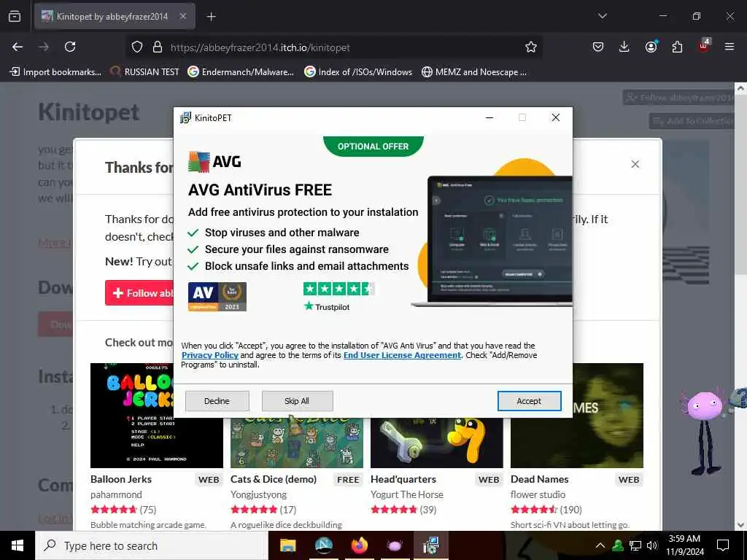Screen dimensions: 747x560
Task: Bookmark this page with the star
Action: point(531,47)
